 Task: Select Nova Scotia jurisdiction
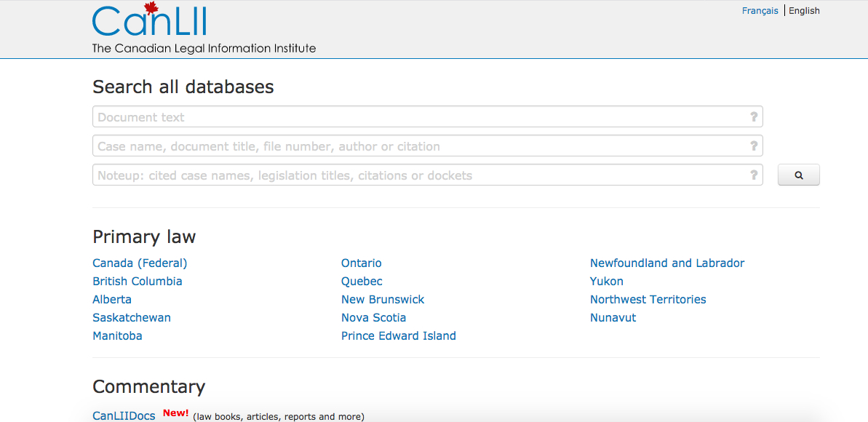pos(373,318)
